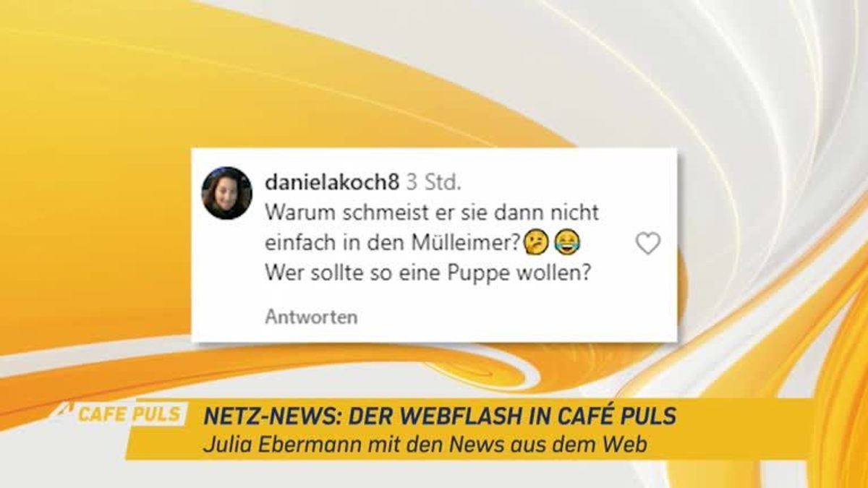Screen dimensions: 868x488
Task: Select the line "Warum schmeist er sie dann nicht"
Action: (x=432, y=213)
